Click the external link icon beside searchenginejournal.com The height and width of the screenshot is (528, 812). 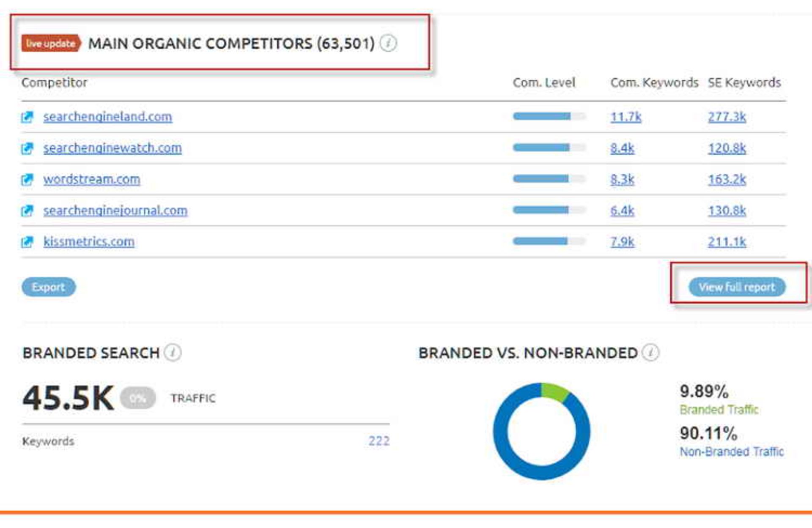[x=28, y=211]
